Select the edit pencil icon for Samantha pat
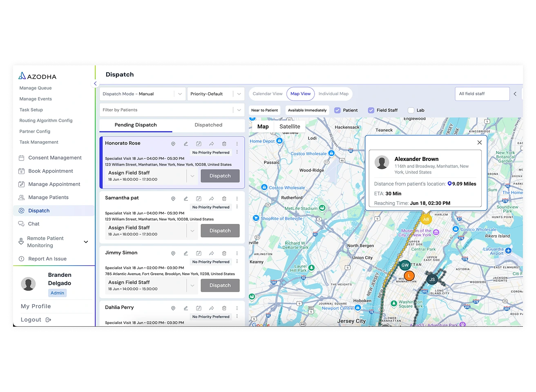Screen dimensions: 536x392 (x=186, y=198)
